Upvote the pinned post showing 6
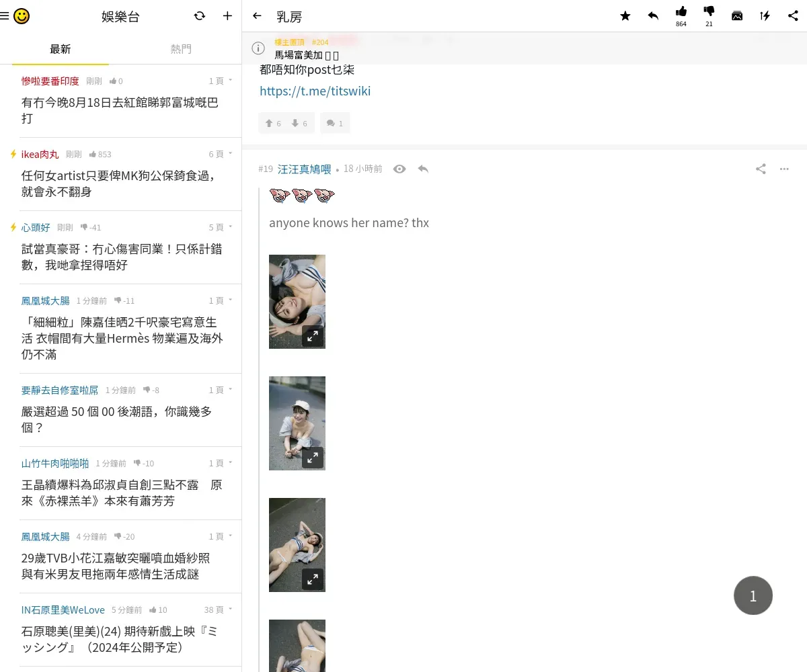The width and height of the screenshot is (807, 672). point(272,123)
